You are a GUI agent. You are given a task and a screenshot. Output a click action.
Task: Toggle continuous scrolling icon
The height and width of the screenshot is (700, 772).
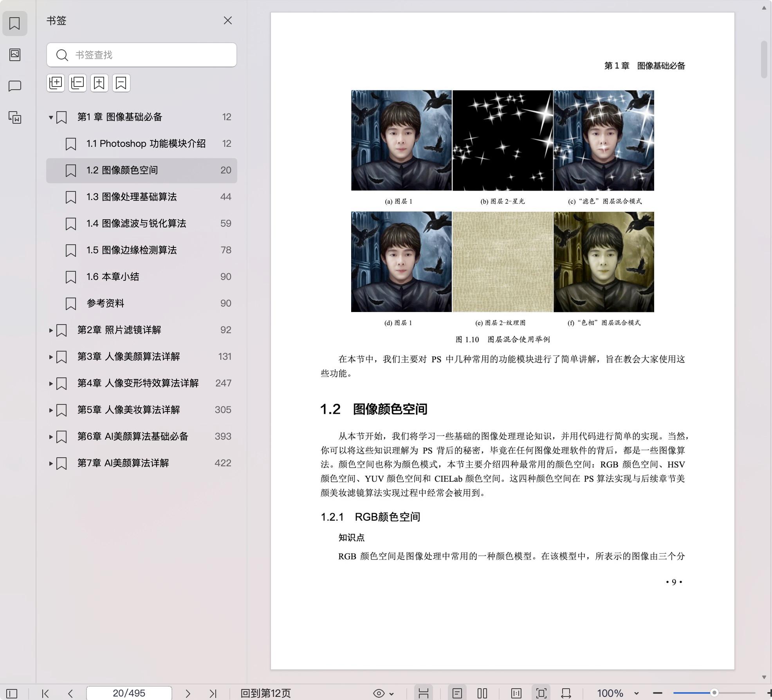pyautogui.click(x=423, y=693)
